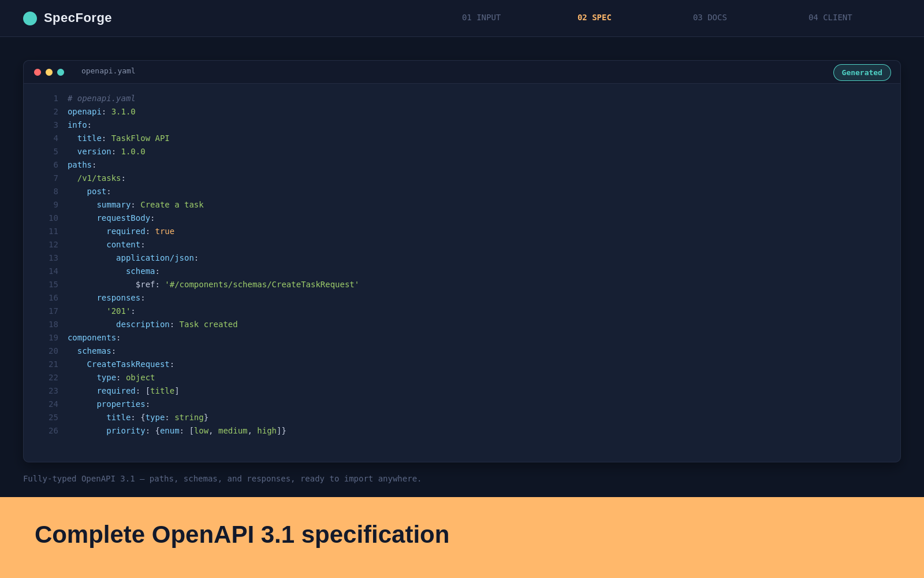Click the '# openapi.yaml' comment line
Image resolution: width=924 pixels, height=578 pixels.
point(101,98)
